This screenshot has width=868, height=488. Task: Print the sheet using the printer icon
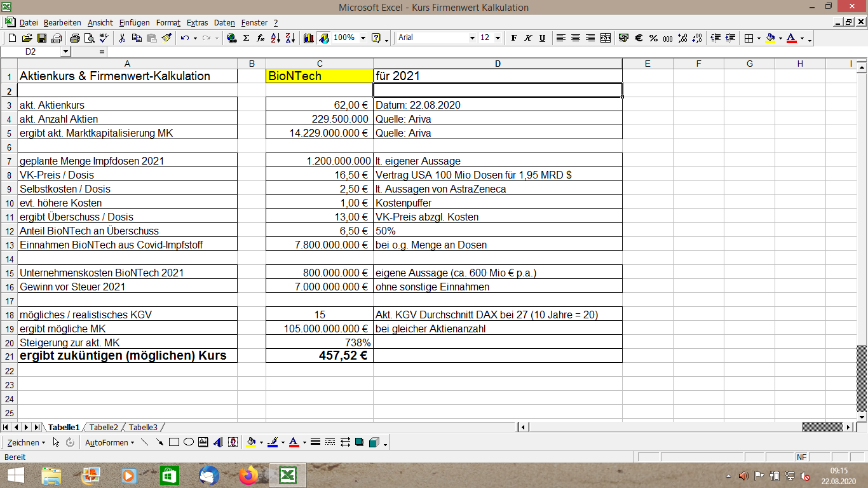[x=74, y=38]
